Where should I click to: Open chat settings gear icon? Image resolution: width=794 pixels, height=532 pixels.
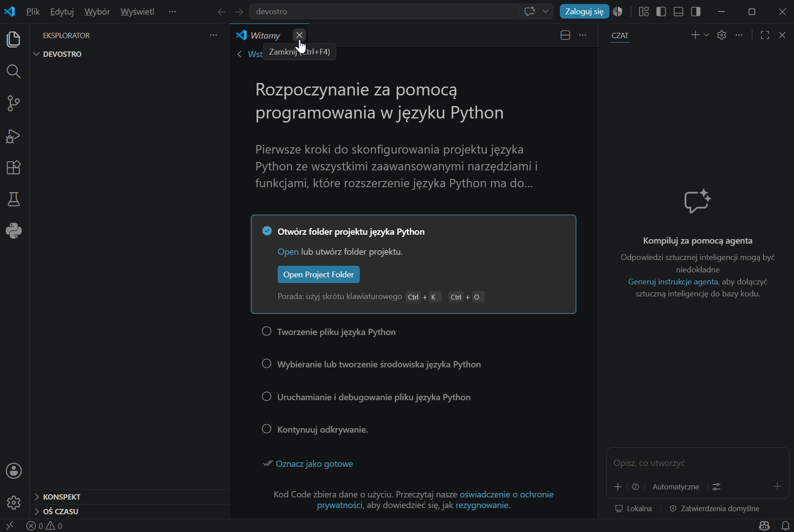722,35
